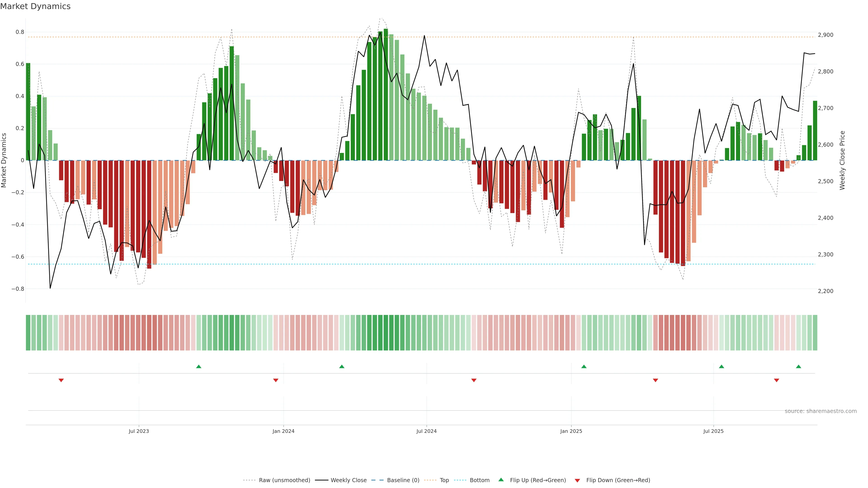Toggle the Bottom legend entry
This screenshot has width=868, height=488.
coord(479,480)
